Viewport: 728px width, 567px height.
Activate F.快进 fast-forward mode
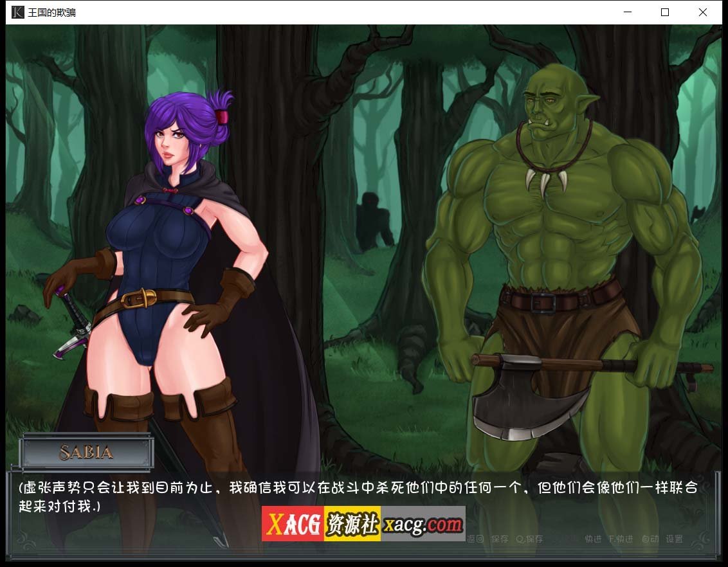click(619, 539)
